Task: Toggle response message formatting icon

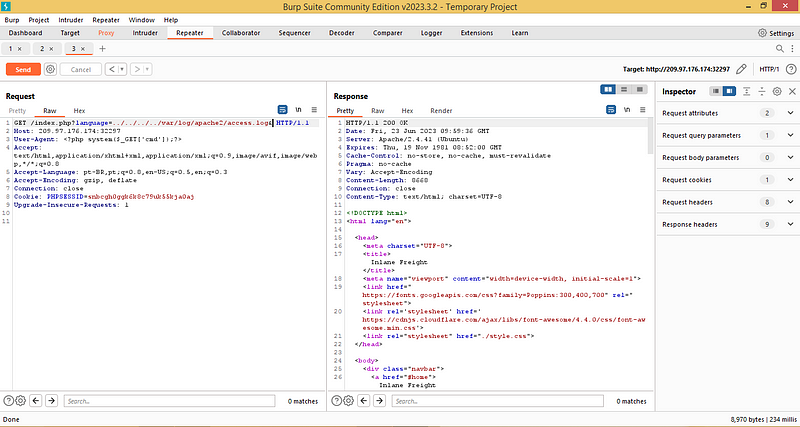Action: [610, 110]
